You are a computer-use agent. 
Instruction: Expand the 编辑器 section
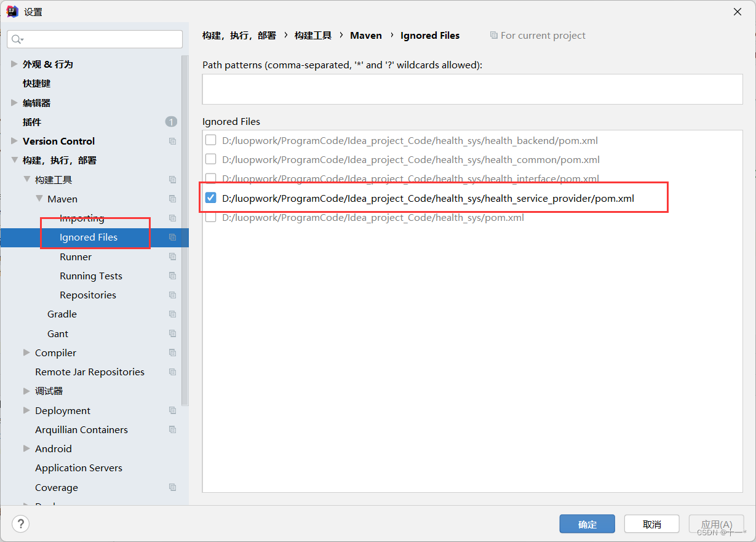(x=14, y=103)
